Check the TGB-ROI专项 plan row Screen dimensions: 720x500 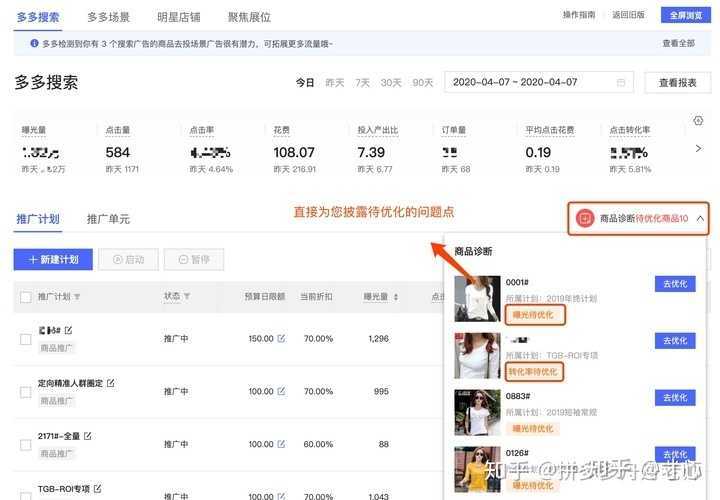click(x=26, y=496)
